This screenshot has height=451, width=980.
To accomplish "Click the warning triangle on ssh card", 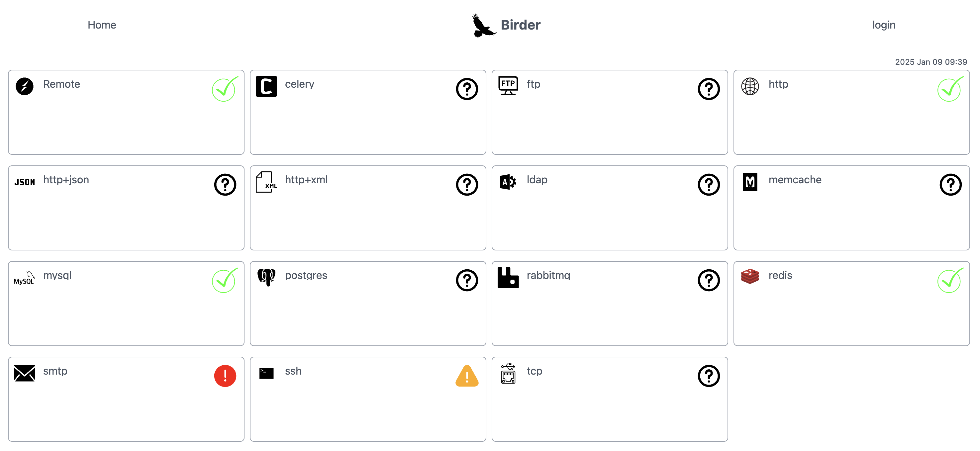I will (x=467, y=377).
